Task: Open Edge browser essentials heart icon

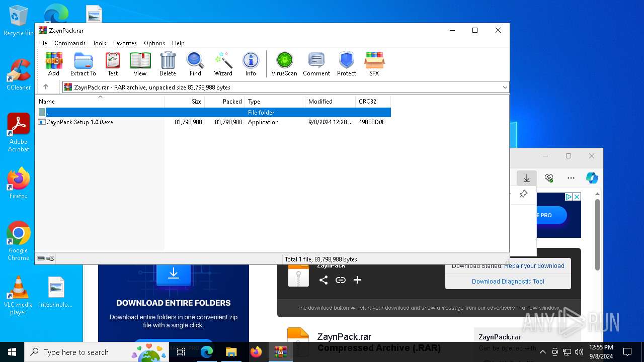Action: (549, 178)
